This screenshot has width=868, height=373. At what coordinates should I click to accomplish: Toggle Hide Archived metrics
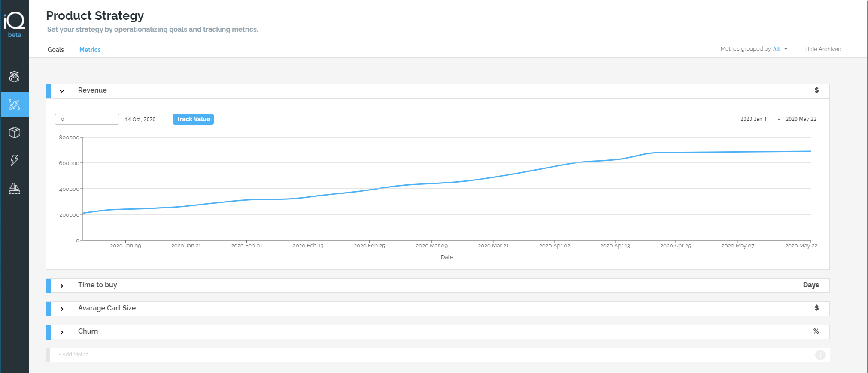[x=823, y=49]
